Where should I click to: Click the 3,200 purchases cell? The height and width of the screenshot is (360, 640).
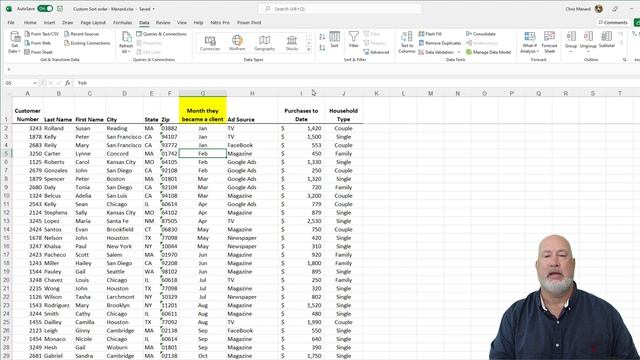click(x=301, y=196)
